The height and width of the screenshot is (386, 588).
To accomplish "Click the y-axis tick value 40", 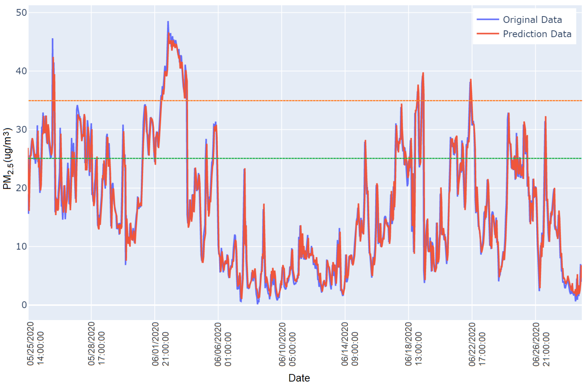I will click(21, 71).
